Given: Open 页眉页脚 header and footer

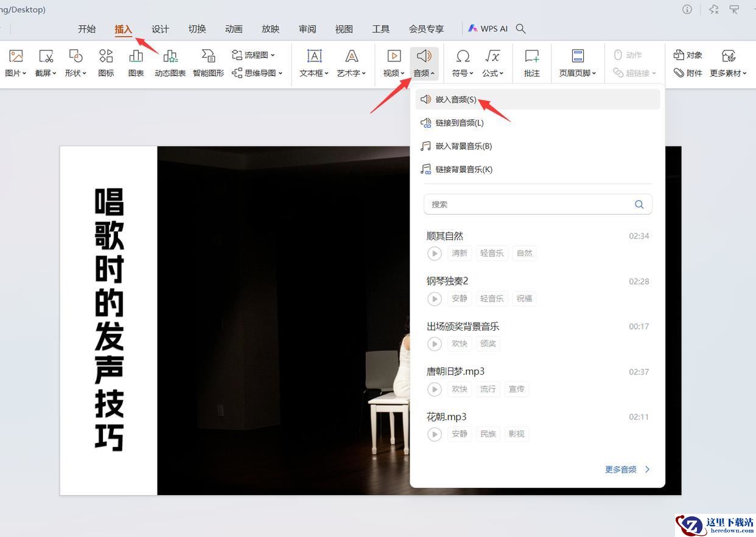Looking at the screenshot, I should (578, 63).
